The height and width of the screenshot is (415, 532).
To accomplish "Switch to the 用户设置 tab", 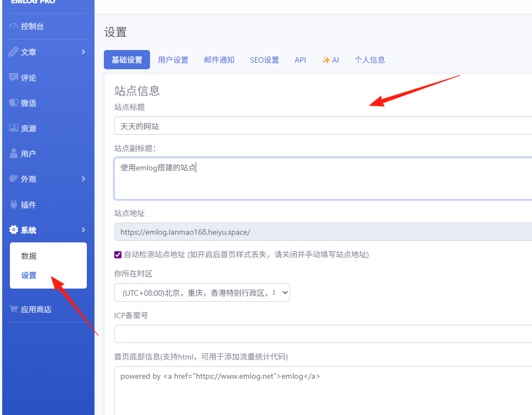I will (x=173, y=60).
